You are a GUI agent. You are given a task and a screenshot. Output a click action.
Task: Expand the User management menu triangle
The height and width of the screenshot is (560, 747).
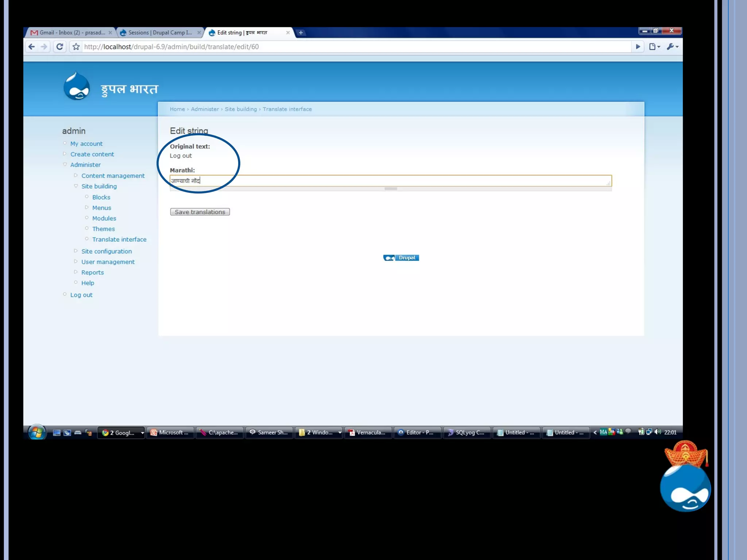pyautogui.click(x=76, y=261)
